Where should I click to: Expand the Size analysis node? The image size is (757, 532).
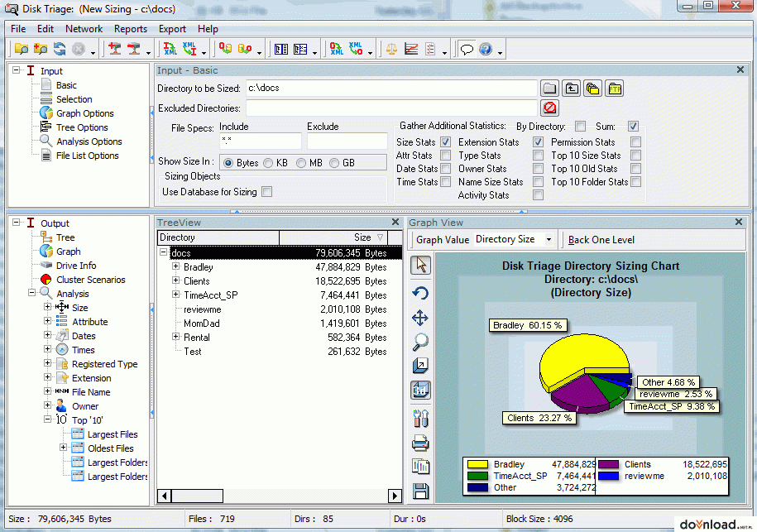tap(47, 307)
